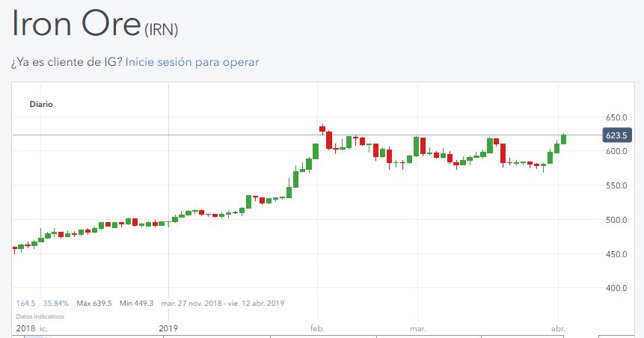Click the 35.84% change value
The image size is (644, 338).
(56, 304)
